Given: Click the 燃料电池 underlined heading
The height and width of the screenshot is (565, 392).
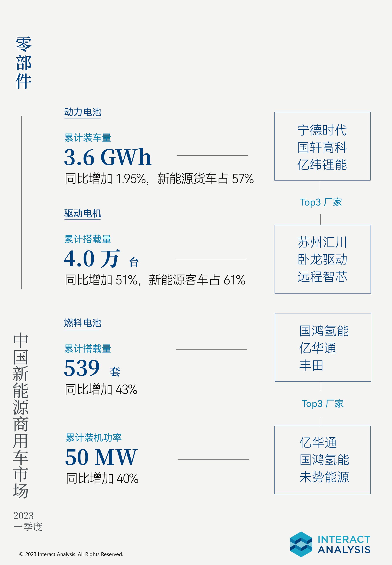Looking at the screenshot, I should click(82, 323).
